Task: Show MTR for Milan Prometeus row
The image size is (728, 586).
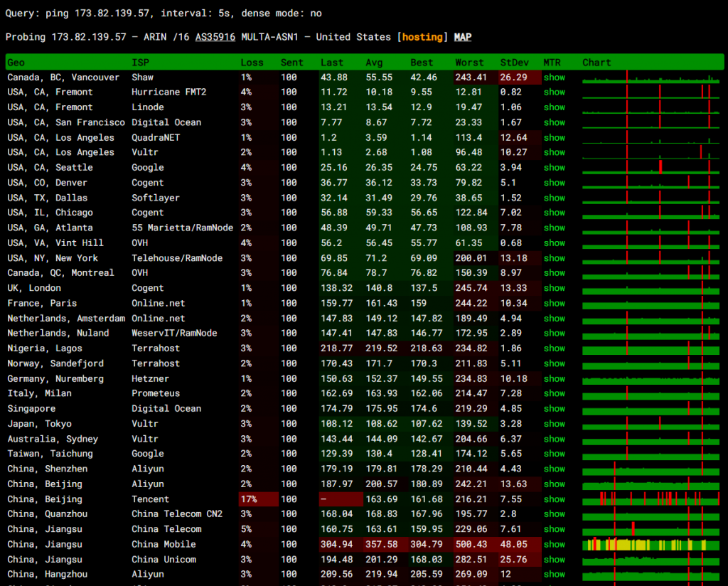Action: pos(555,393)
